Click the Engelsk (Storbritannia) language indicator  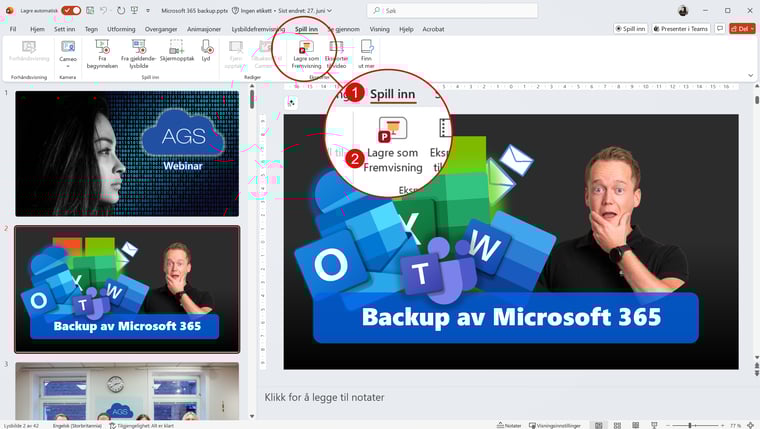pos(77,426)
